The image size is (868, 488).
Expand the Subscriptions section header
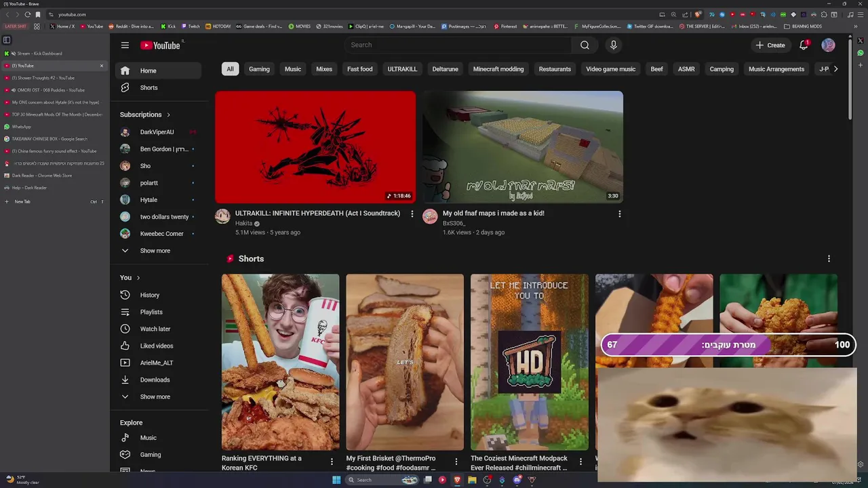pos(145,115)
